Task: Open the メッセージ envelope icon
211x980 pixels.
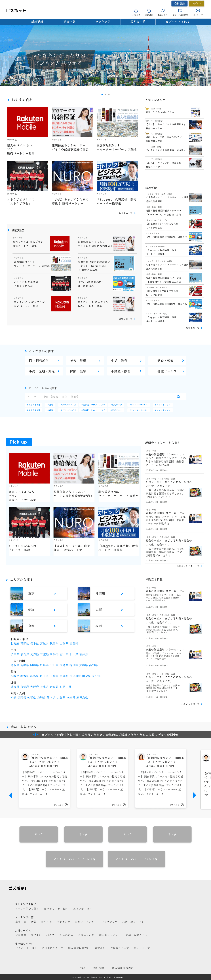Action: [x=198, y=11]
